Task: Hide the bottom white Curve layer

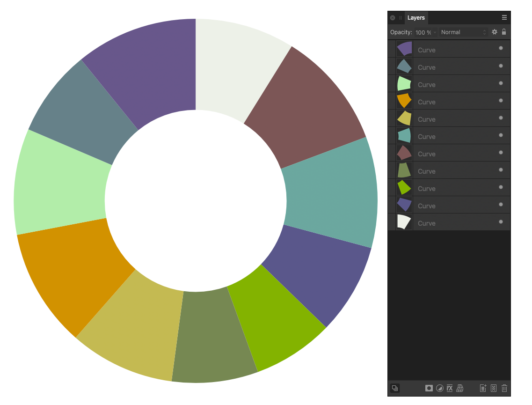Action: click(x=500, y=221)
